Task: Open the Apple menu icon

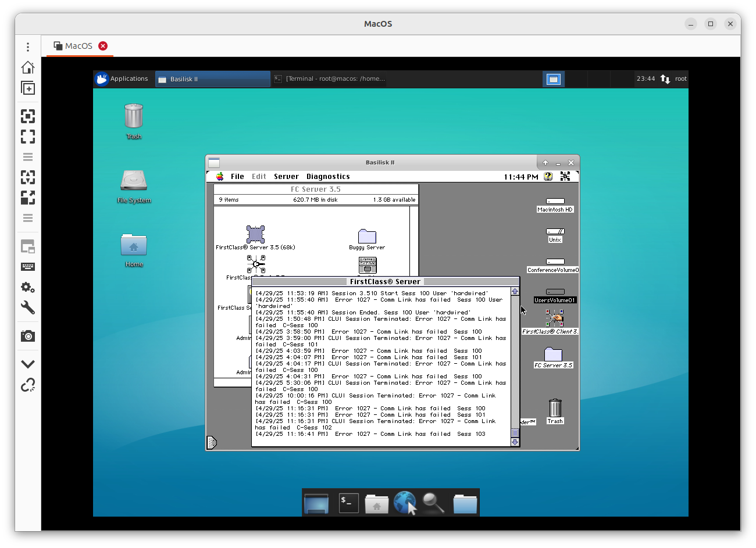Action: pos(220,177)
